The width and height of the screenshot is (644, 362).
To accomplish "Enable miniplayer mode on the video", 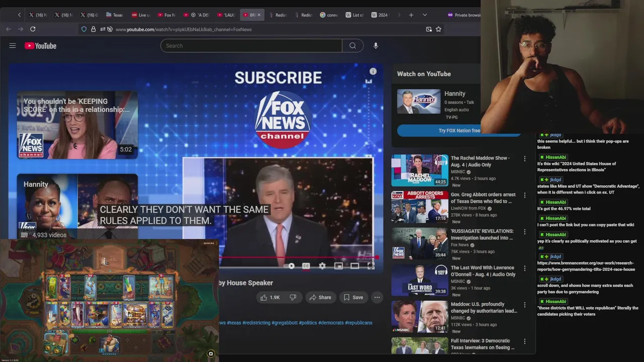I will 339,266.
